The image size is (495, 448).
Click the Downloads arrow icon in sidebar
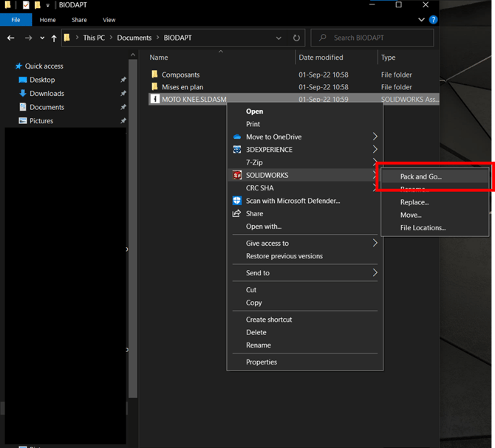tap(23, 93)
